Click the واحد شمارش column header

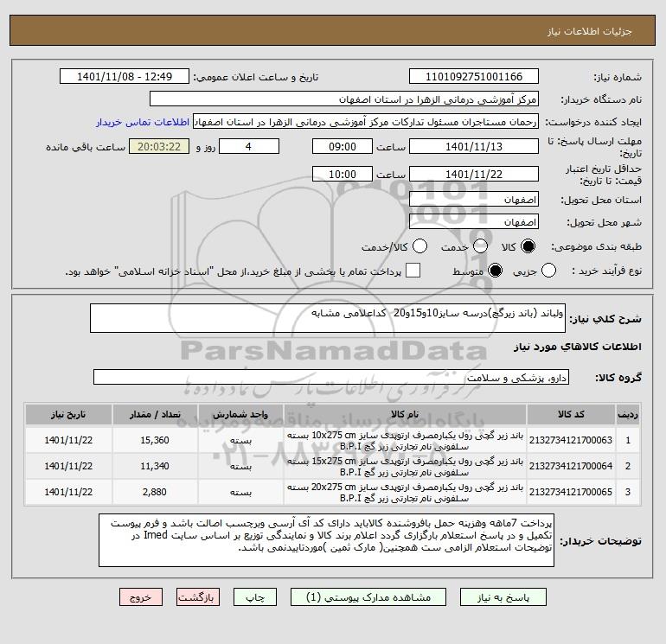pyautogui.click(x=240, y=415)
